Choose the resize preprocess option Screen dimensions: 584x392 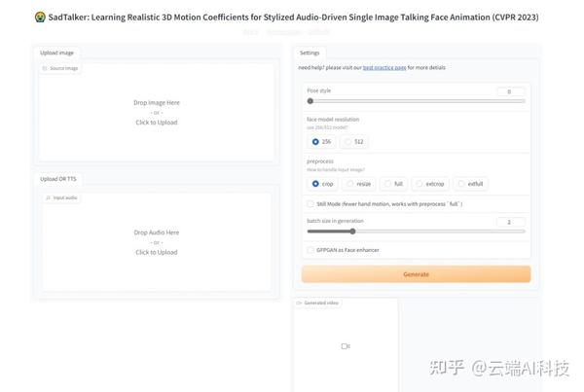pos(350,183)
